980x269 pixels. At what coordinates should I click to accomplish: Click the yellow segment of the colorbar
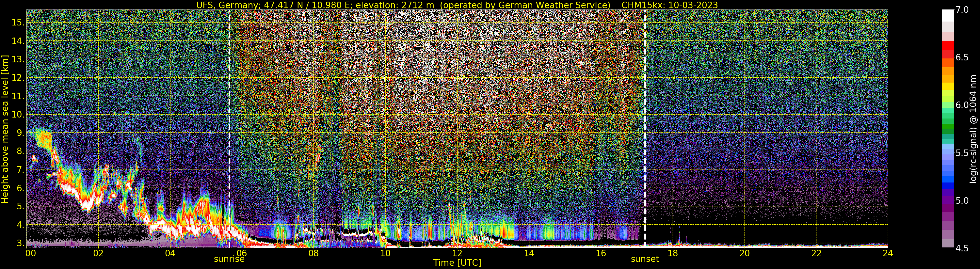(948, 87)
